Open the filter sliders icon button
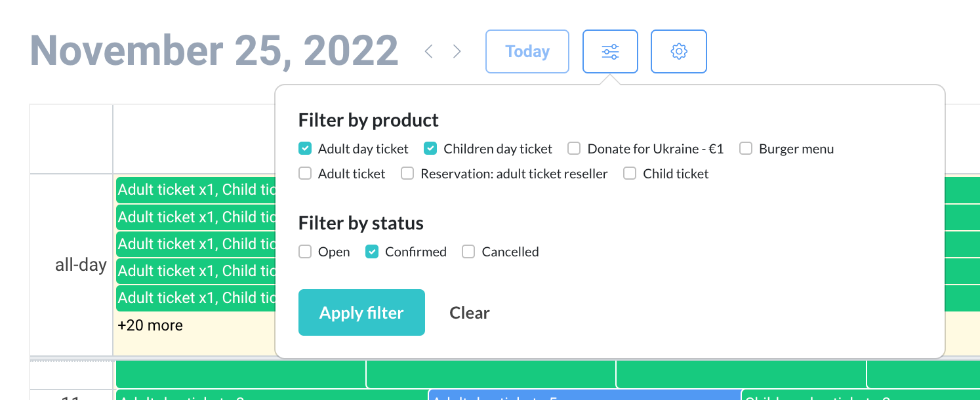980x400 pixels. 610,51
